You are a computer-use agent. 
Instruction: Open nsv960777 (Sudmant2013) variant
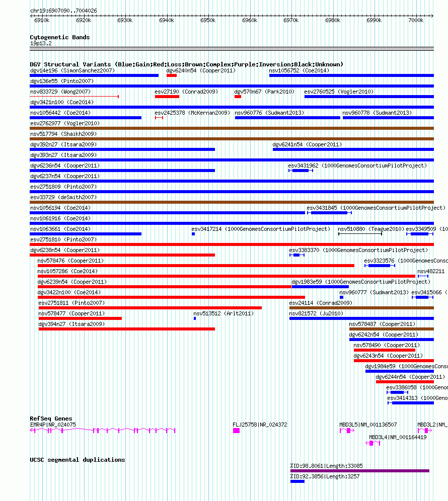[374, 292]
